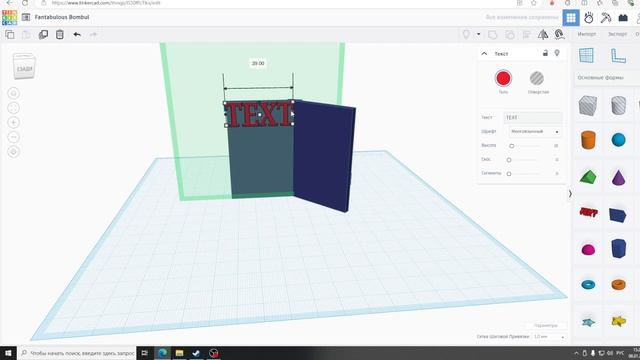
Task: Select the striped hole cylinder shape
Action: (x=618, y=105)
